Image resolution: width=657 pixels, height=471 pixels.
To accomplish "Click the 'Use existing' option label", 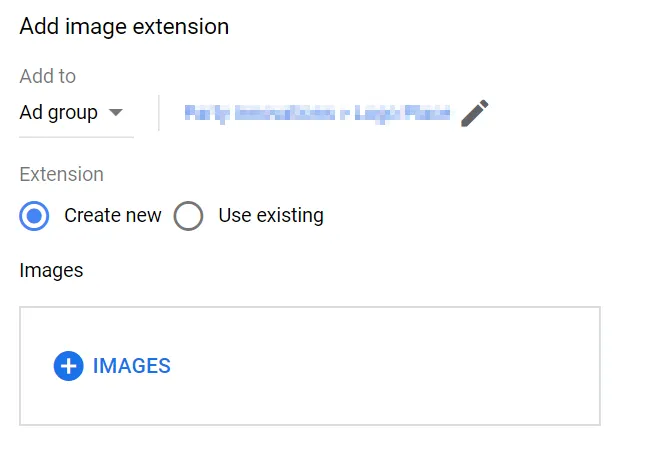I will tap(271, 215).
